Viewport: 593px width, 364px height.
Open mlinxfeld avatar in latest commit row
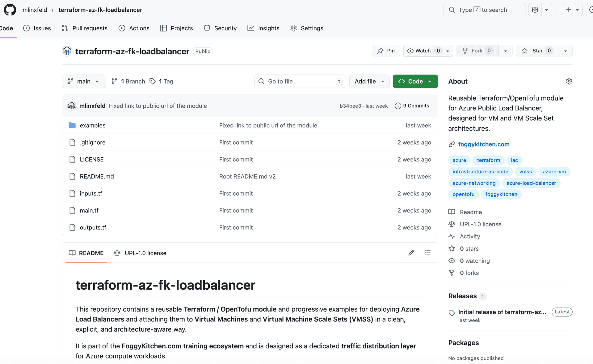coord(72,106)
